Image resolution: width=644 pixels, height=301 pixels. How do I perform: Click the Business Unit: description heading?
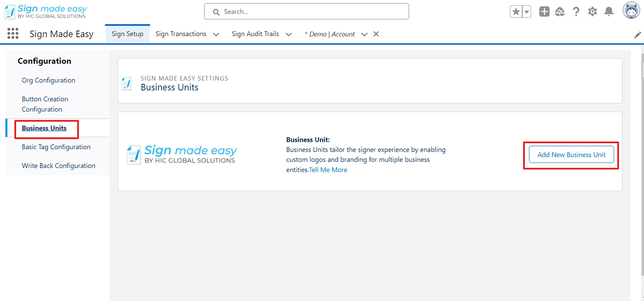pyautogui.click(x=308, y=140)
